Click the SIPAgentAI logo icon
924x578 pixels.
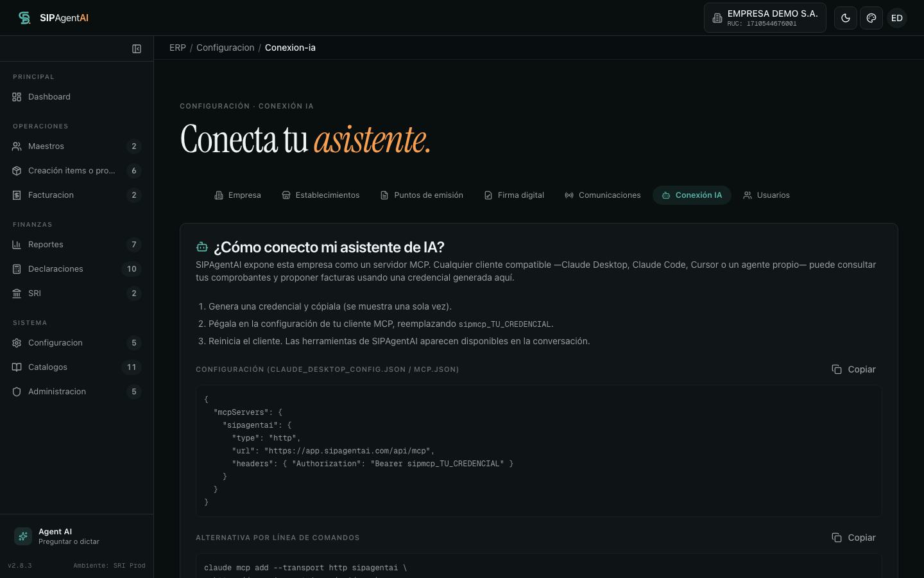pyautogui.click(x=24, y=18)
